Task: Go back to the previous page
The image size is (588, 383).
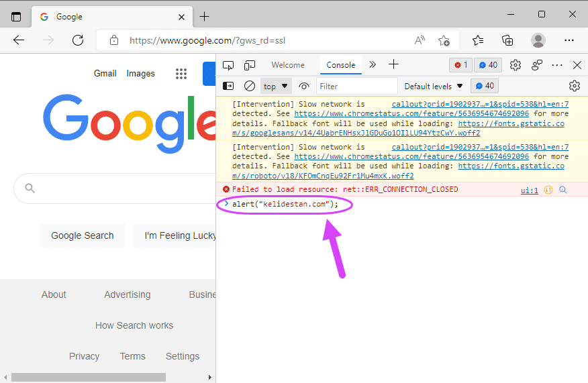Action: coord(19,40)
